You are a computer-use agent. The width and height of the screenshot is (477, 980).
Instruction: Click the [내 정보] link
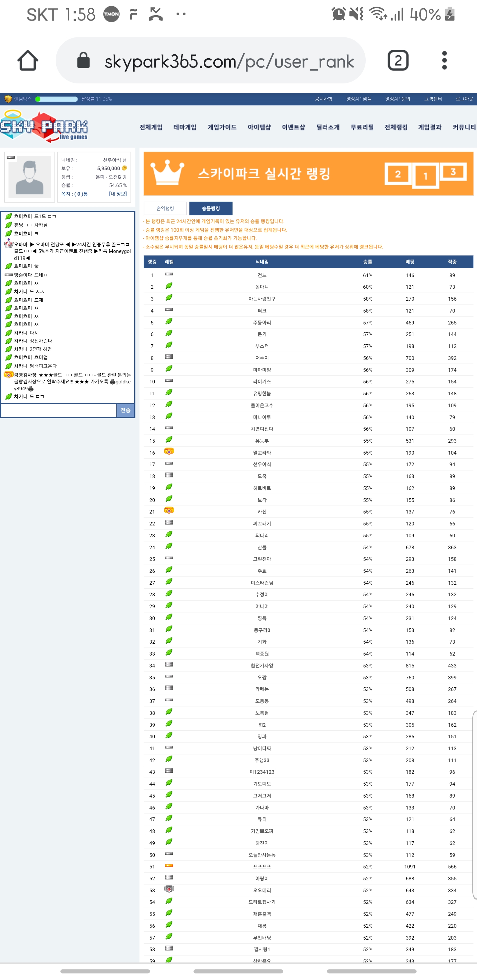118,194
